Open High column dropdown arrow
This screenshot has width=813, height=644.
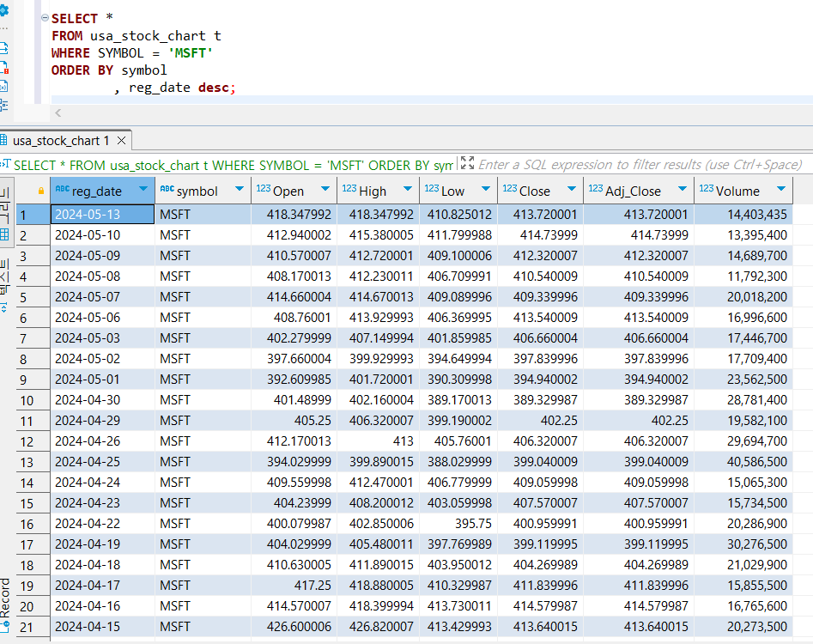click(408, 189)
